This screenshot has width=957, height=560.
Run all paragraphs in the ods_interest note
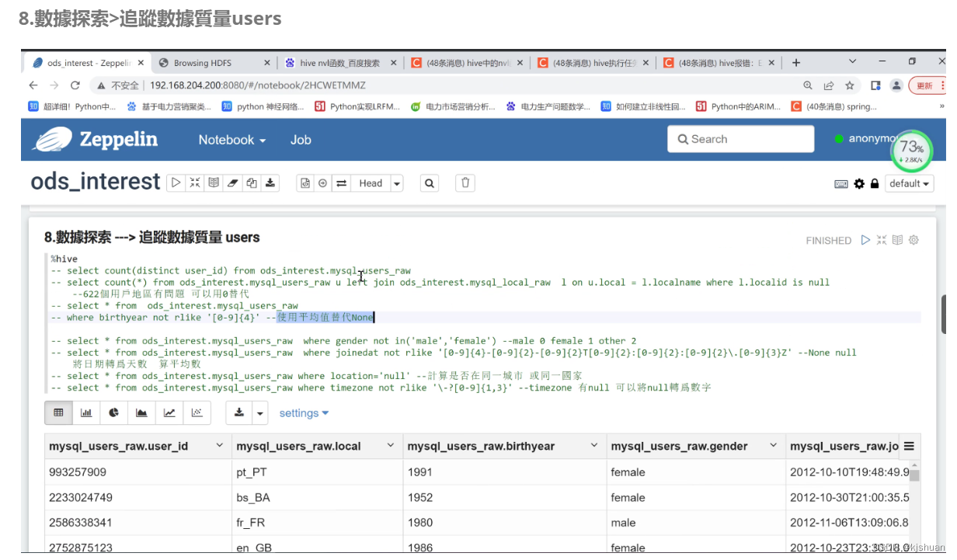[x=176, y=183]
